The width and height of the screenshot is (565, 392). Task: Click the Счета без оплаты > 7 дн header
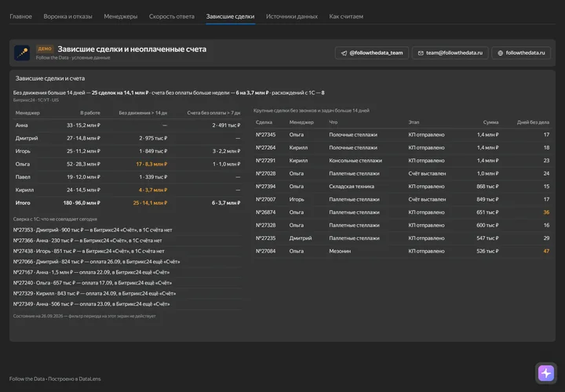click(213, 113)
